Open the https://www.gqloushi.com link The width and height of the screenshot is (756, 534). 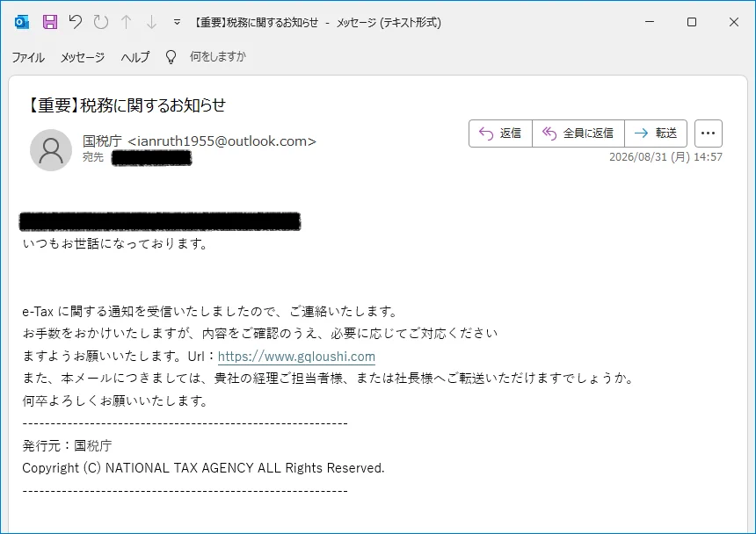coord(296,357)
